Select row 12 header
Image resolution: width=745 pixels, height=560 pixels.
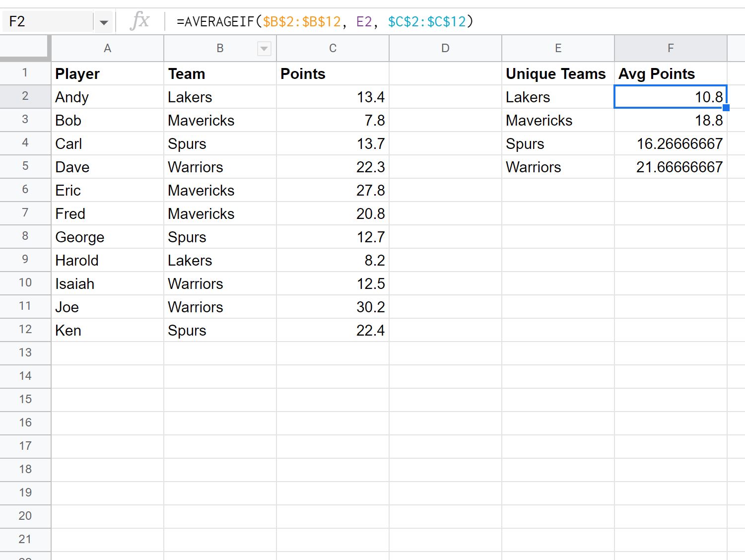click(25, 330)
